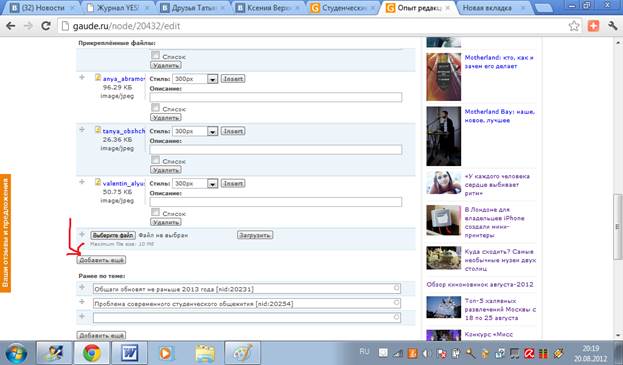Click autocomplete circle in Общаги обновят field

pos(396,288)
